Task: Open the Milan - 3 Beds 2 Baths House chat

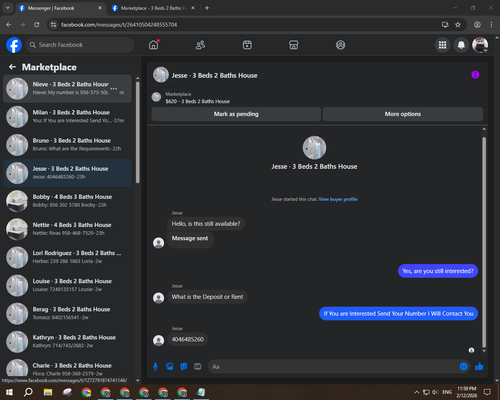Action: point(67,117)
